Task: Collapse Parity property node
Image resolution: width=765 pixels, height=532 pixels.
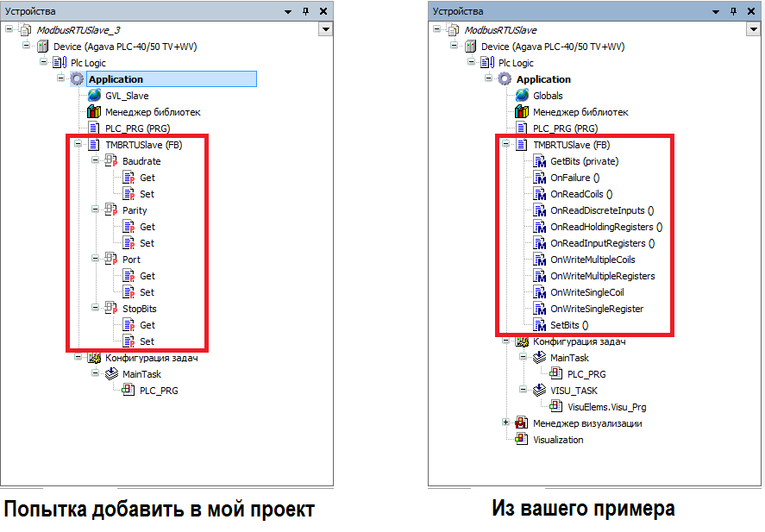Action: point(95,210)
